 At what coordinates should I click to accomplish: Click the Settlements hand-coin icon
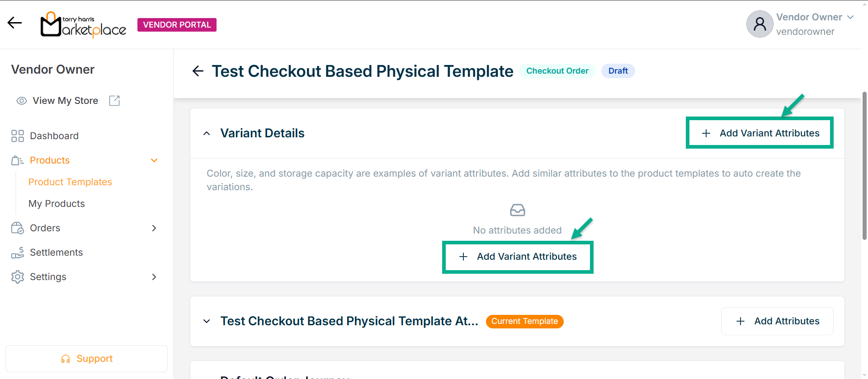(x=18, y=253)
